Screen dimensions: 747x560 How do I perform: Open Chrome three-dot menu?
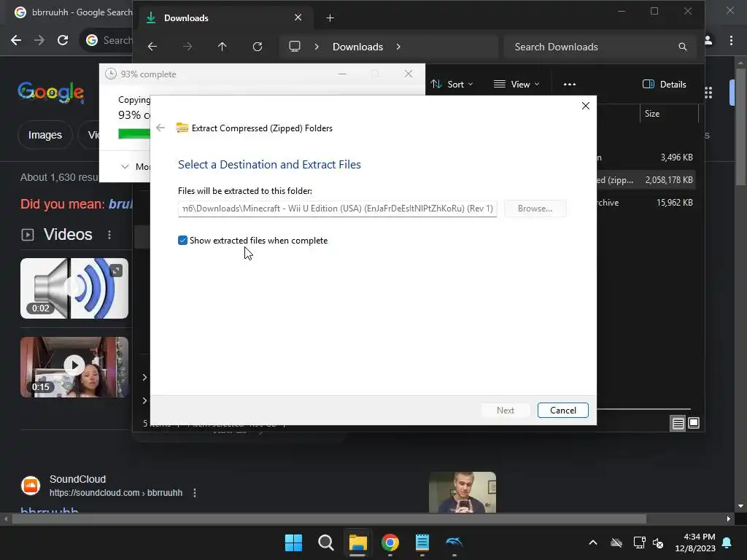pyautogui.click(x=731, y=41)
